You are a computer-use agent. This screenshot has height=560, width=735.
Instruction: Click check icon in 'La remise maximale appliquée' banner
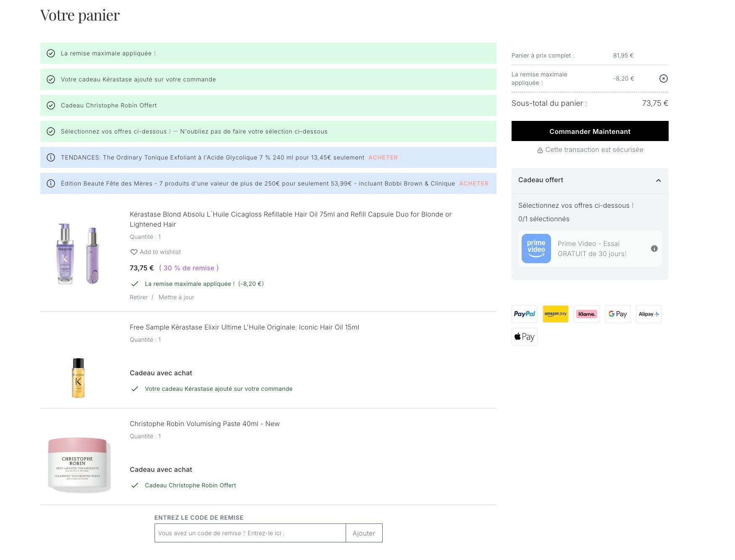tap(51, 53)
